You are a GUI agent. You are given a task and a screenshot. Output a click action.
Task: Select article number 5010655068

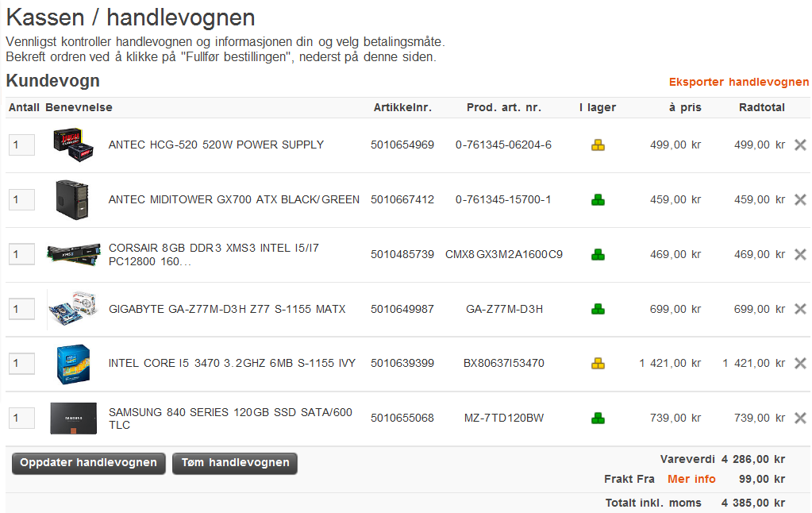pos(402,418)
